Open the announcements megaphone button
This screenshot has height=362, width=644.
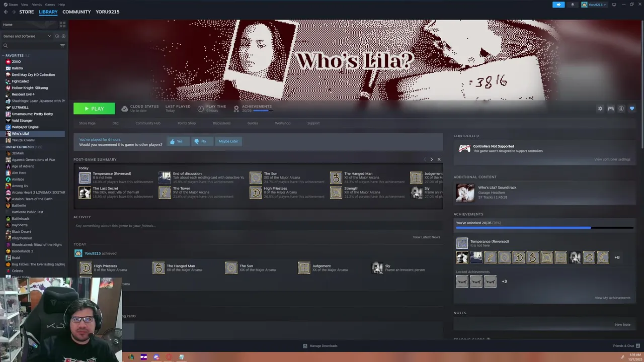pyautogui.click(x=558, y=5)
